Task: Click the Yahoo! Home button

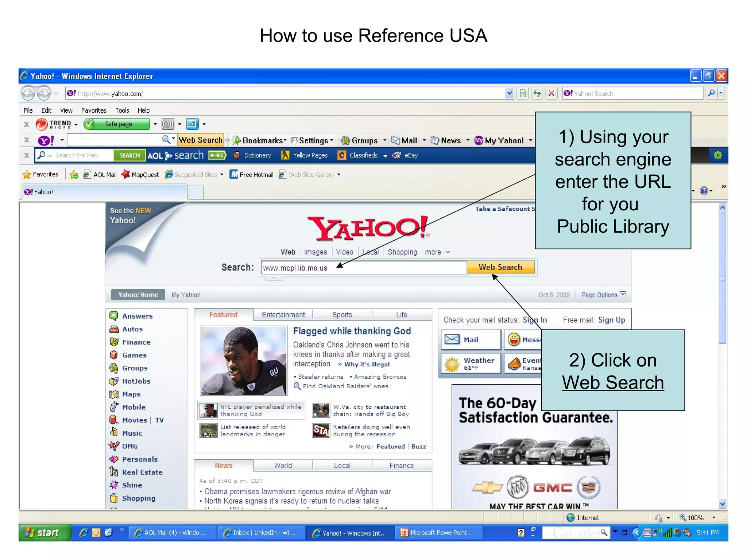Action: click(x=138, y=295)
